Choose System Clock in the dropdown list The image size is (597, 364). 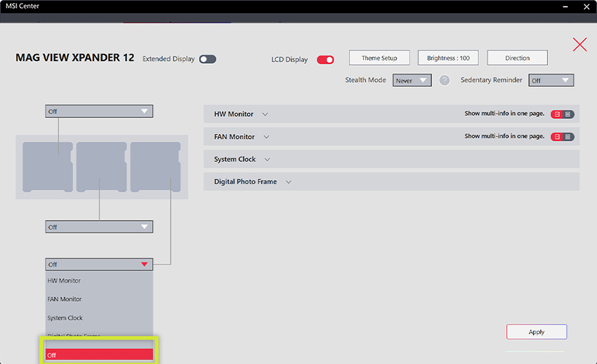tap(99, 317)
